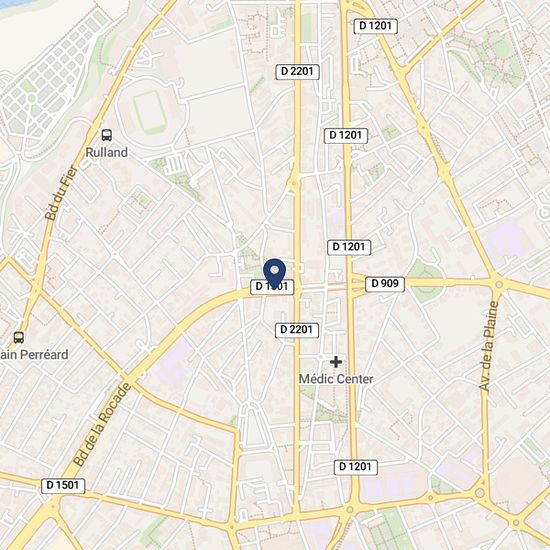Click the green stadium pitch
Viewport: 550px width, 550px height.
click(x=150, y=110)
